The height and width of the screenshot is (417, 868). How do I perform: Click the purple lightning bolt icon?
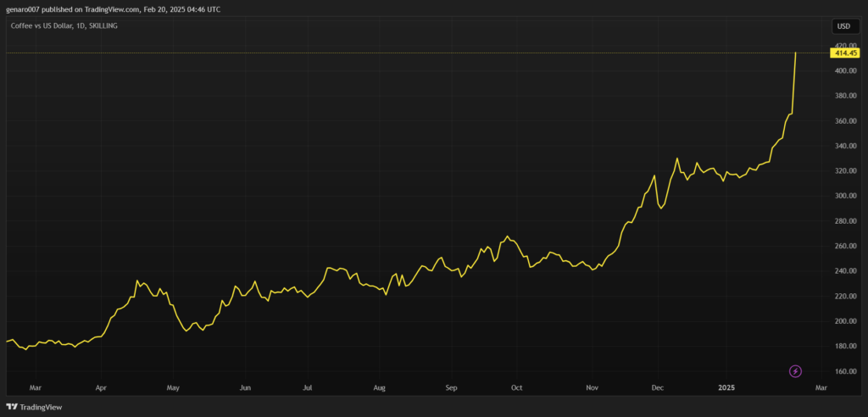point(795,371)
